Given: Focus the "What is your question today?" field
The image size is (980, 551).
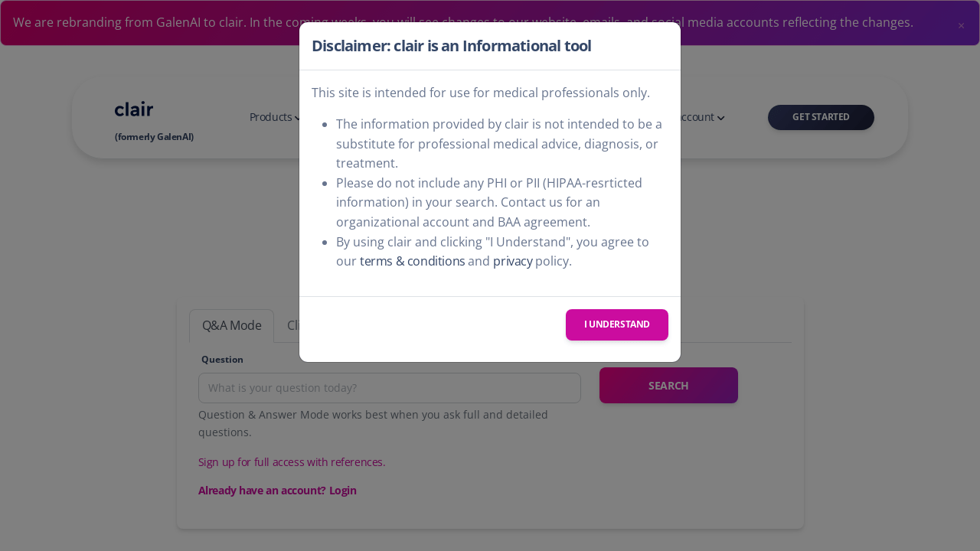Looking at the screenshot, I should pyautogui.click(x=389, y=388).
